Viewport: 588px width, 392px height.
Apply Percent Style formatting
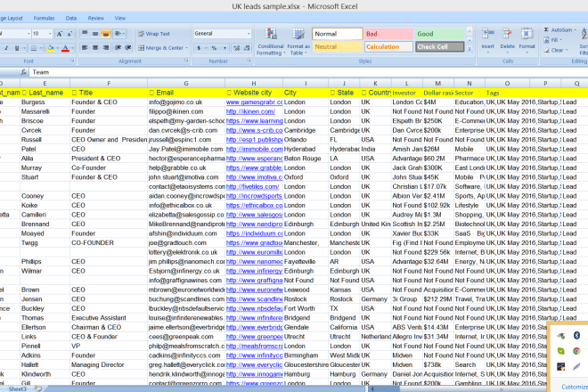point(214,48)
